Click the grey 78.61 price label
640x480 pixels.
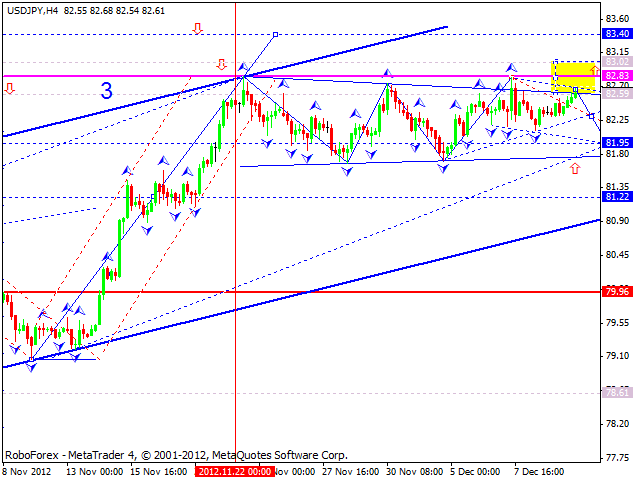tap(617, 394)
